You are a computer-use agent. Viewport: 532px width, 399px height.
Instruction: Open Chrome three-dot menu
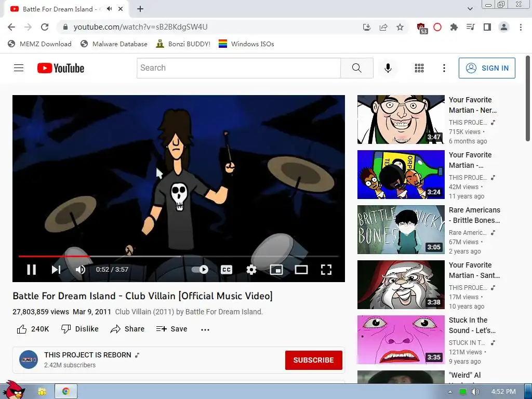point(521,27)
